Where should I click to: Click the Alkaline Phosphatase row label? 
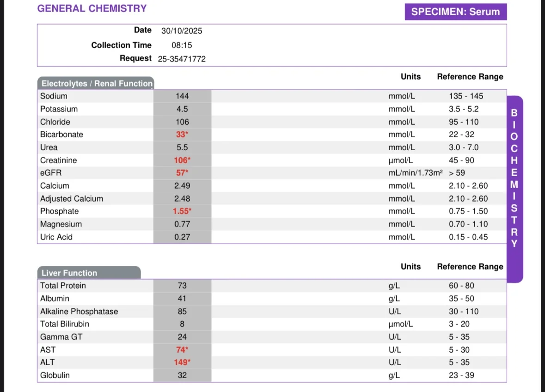pos(79,312)
